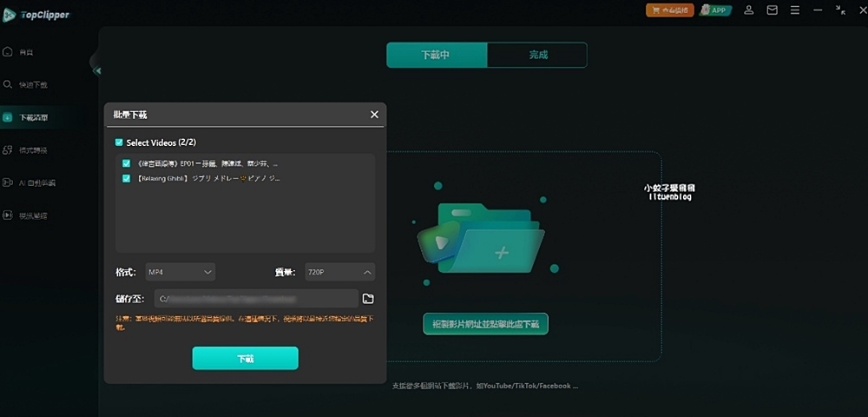Open the AI auto-clip sidebar item
The height and width of the screenshot is (417, 868).
(29, 182)
